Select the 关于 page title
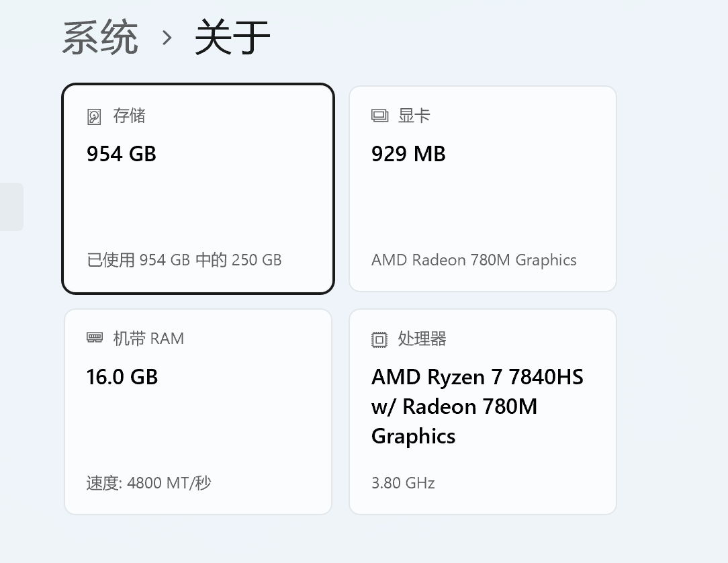The width and height of the screenshot is (728, 563). [x=232, y=38]
